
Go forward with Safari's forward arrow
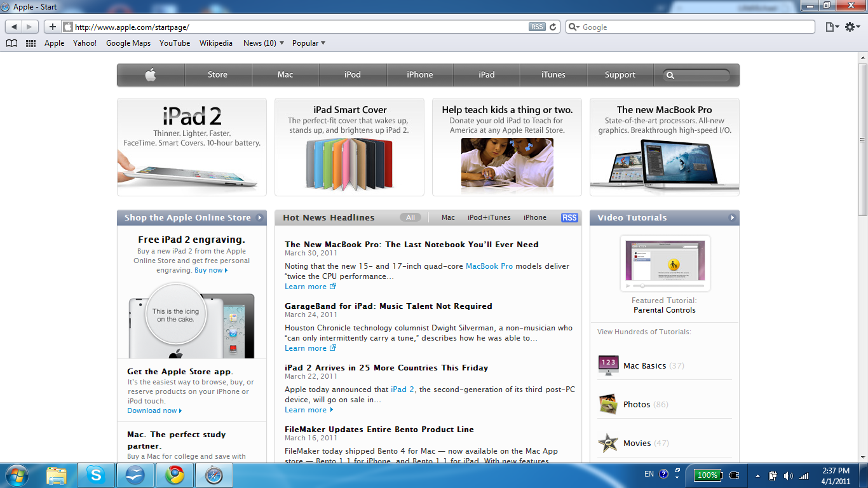coord(30,27)
